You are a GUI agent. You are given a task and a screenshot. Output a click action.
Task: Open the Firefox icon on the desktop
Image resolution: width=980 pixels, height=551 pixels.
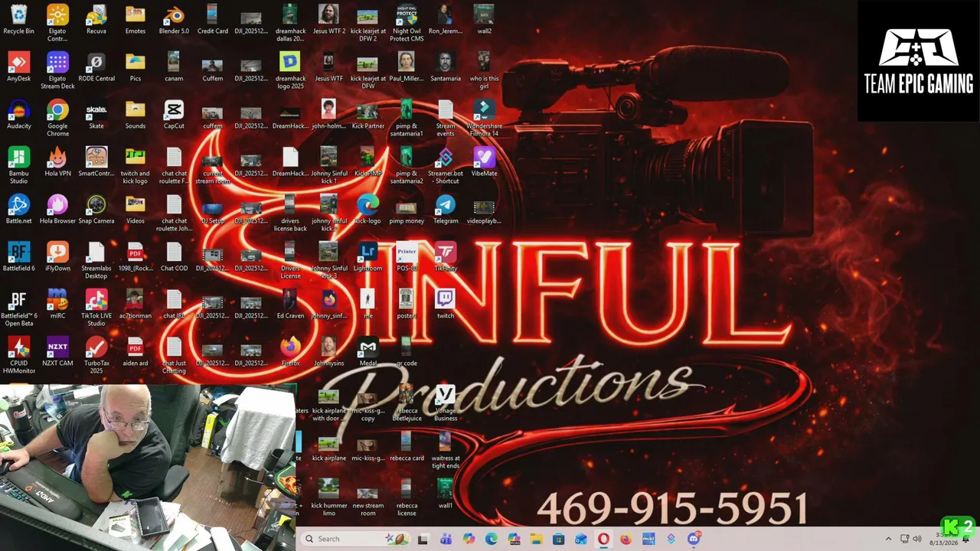[290, 352]
